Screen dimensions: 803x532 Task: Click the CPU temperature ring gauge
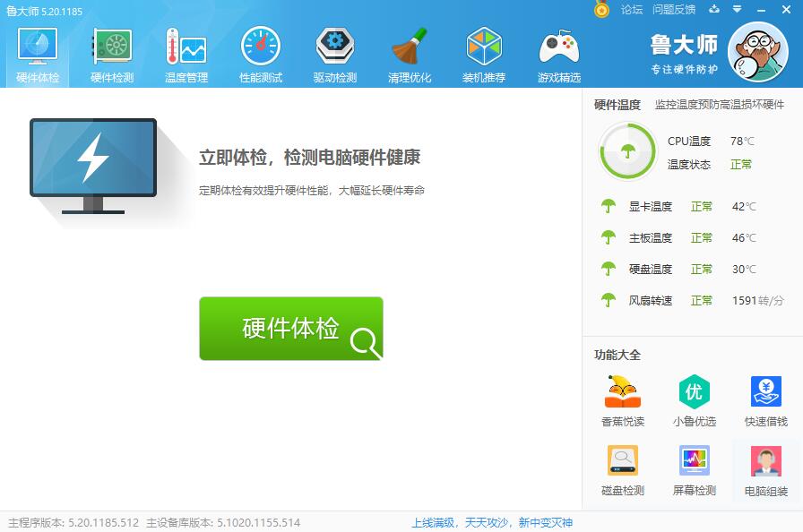coord(627,151)
